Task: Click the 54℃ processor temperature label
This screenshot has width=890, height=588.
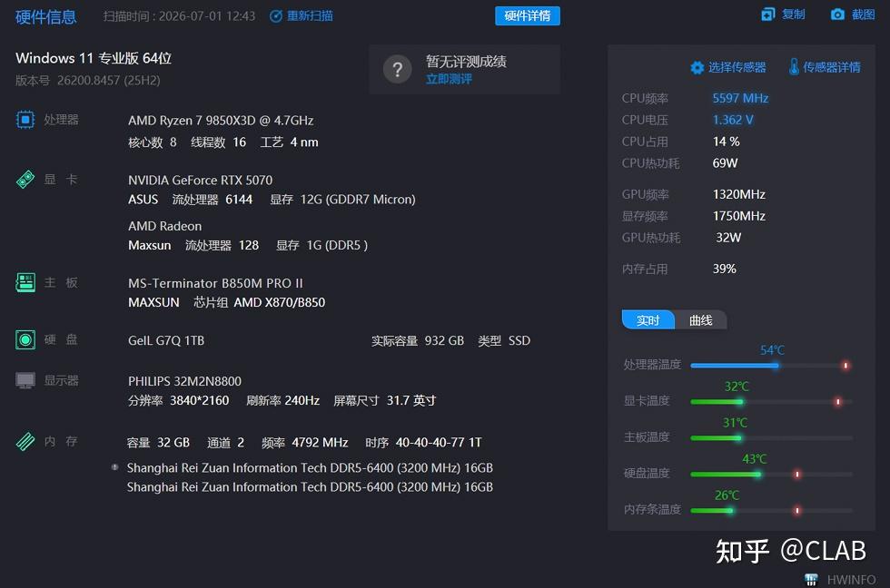Action: tap(772, 350)
